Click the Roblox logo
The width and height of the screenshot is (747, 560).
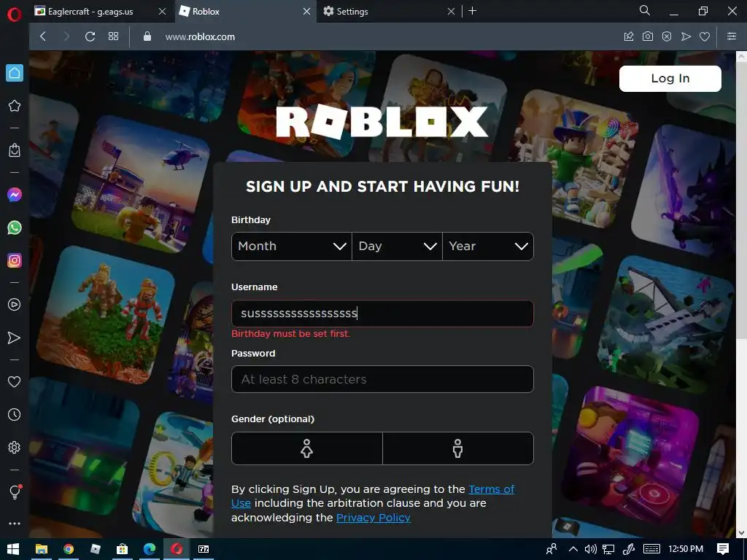[x=382, y=122]
